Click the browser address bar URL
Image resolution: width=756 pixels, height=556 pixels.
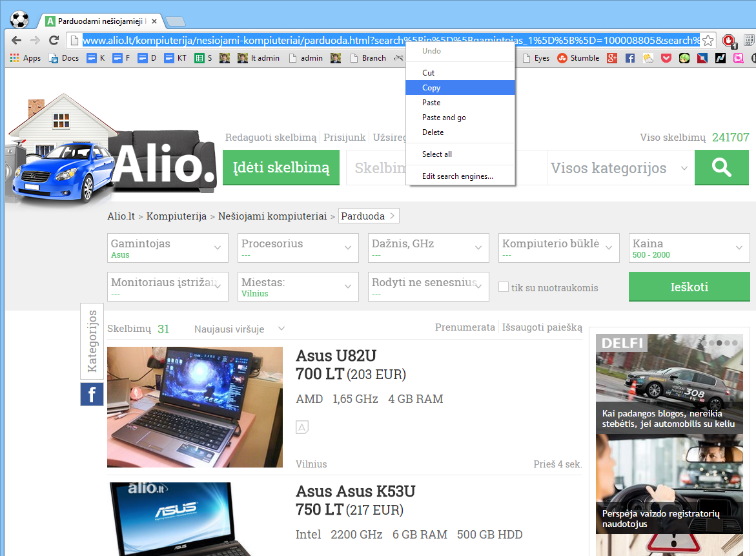(391, 41)
